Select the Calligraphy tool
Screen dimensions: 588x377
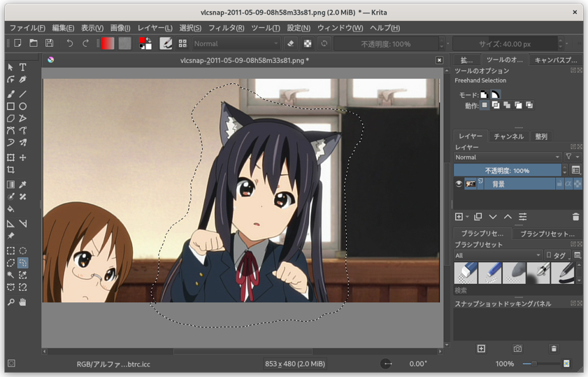point(23,80)
